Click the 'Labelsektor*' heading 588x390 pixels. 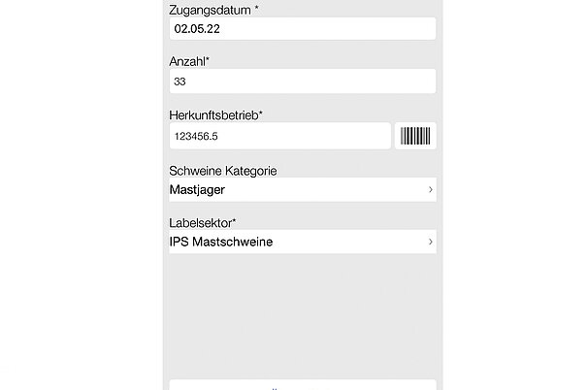(202, 222)
